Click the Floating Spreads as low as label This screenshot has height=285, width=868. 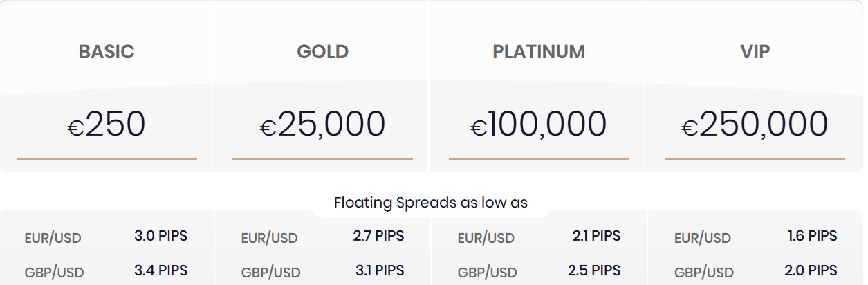[x=431, y=203]
